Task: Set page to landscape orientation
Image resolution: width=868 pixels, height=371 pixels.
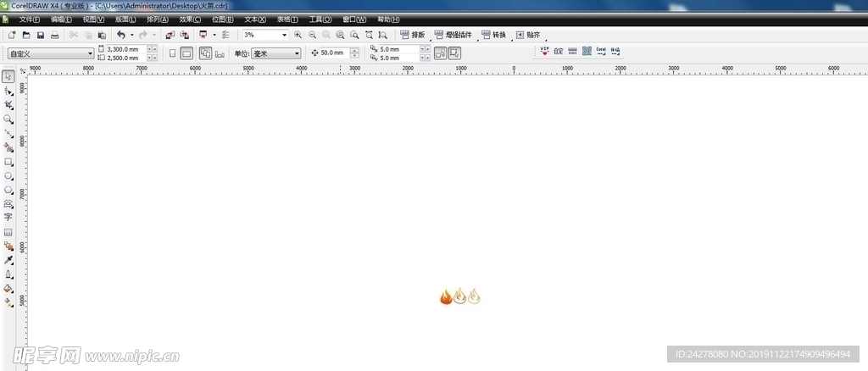Action: (x=186, y=53)
